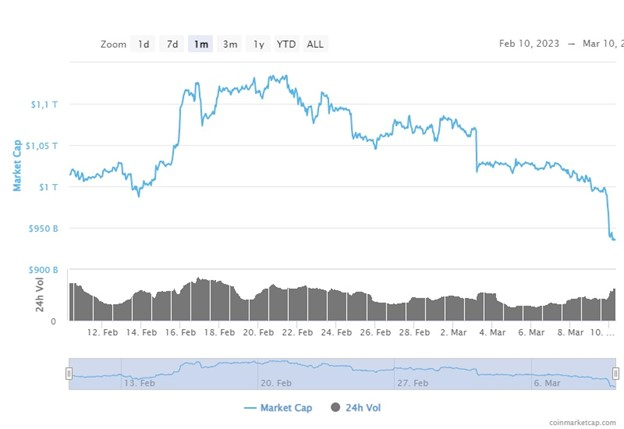Grab the right navigator range handle

pyautogui.click(x=615, y=373)
